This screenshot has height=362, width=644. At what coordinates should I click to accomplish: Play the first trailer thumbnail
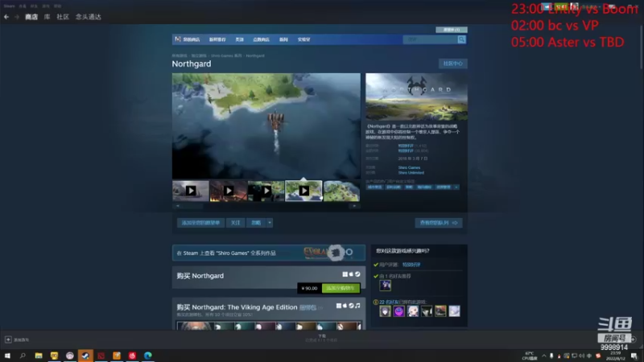click(x=191, y=191)
